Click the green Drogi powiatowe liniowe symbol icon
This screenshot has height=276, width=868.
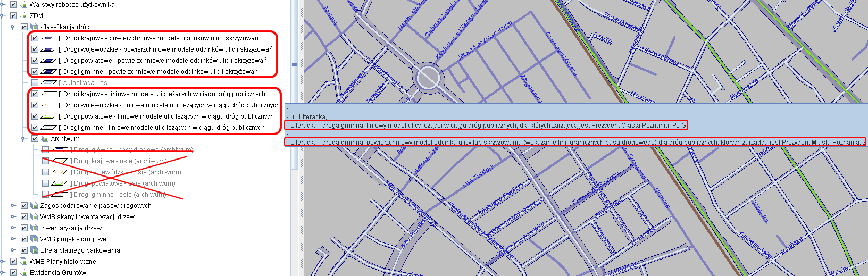point(48,116)
